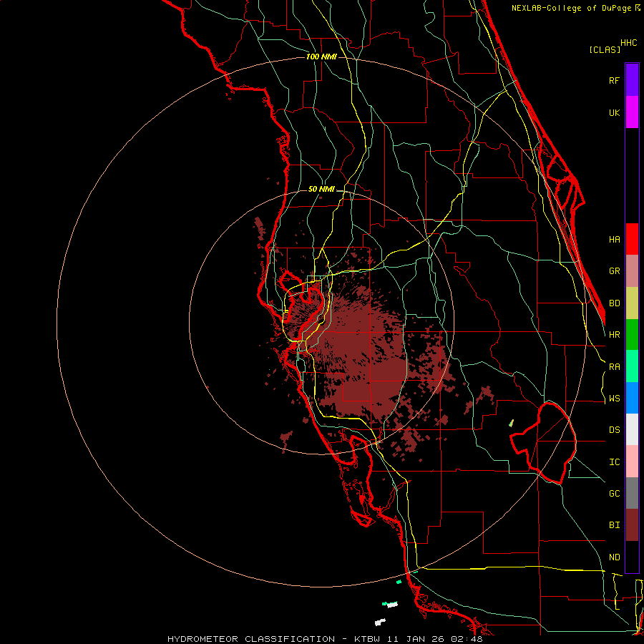Pick the WS blue legend swatch

click(x=632, y=398)
